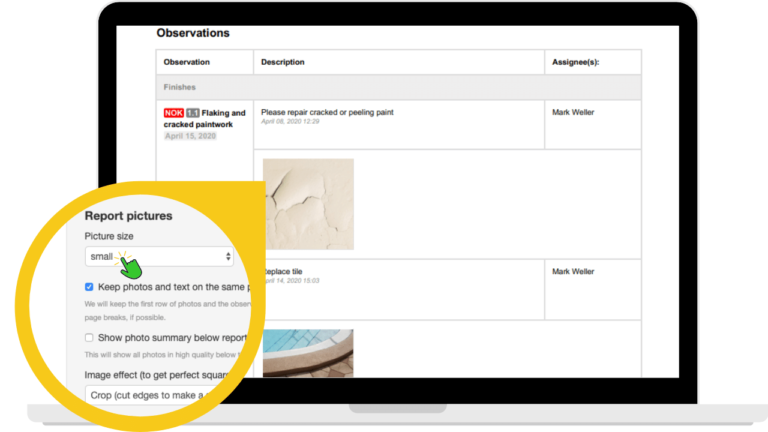This screenshot has width=768, height=432.
Task: Click the 1.1 item number badge
Action: point(192,113)
